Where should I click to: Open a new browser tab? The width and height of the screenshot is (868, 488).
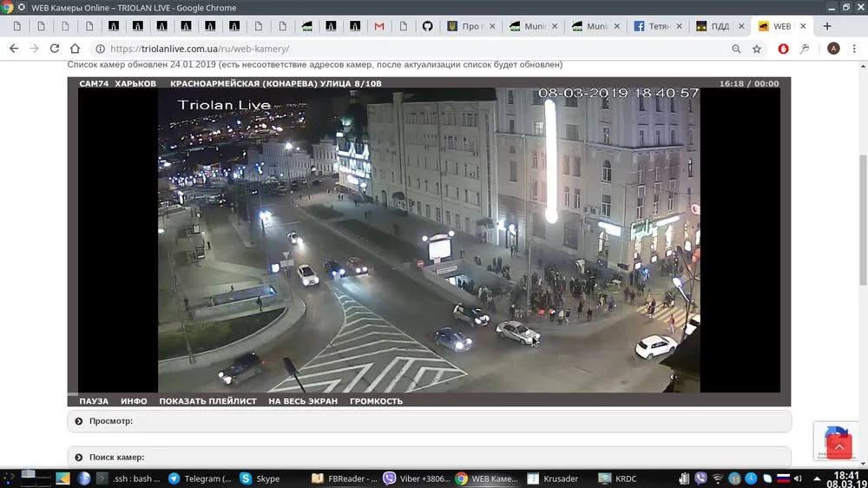[827, 26]
